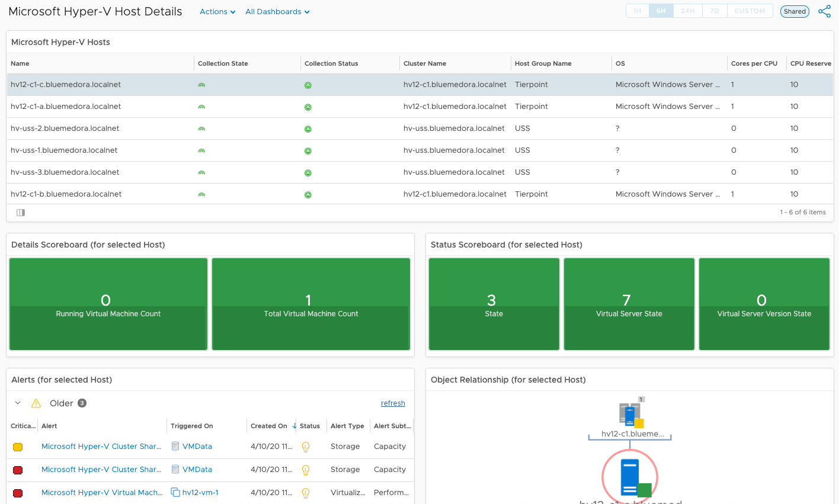Click the Virtual Server State tile
The height and width of the screenshot is (504, 839).
coord(629,304)
